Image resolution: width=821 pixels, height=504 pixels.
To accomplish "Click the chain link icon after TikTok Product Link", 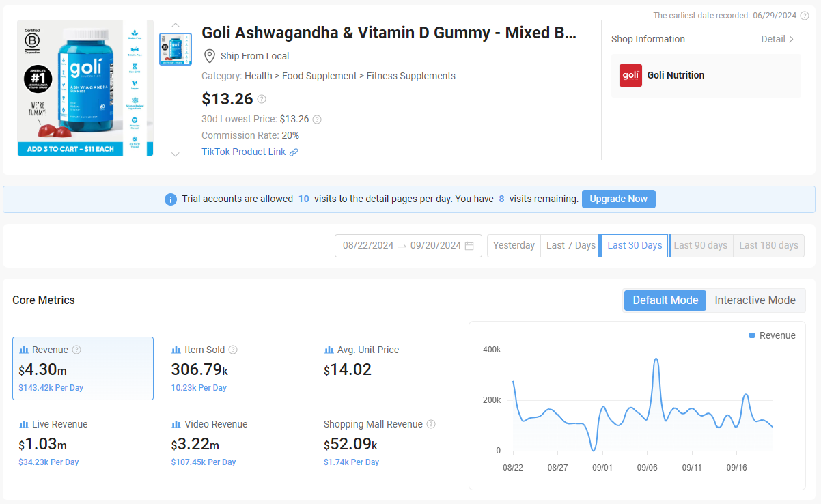I will [x=294, y=152].
